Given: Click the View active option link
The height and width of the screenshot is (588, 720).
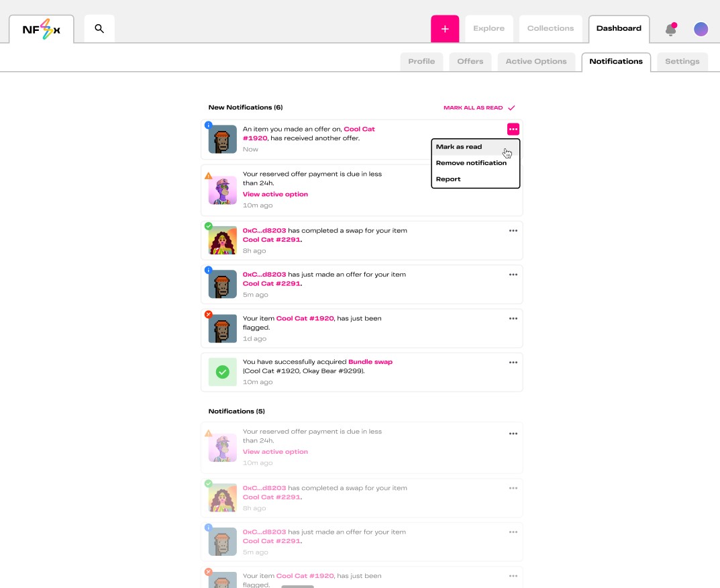Looking at the screenshot, I should (275, 194).
